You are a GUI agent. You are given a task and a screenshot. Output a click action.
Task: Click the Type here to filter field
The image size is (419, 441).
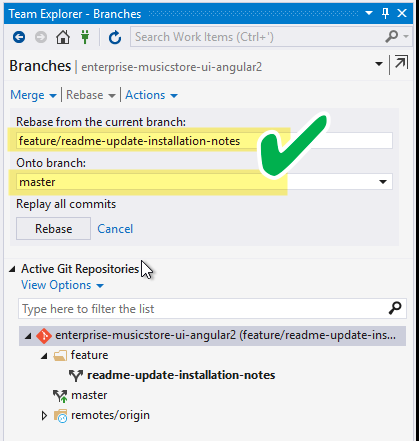tap(203, 309)
